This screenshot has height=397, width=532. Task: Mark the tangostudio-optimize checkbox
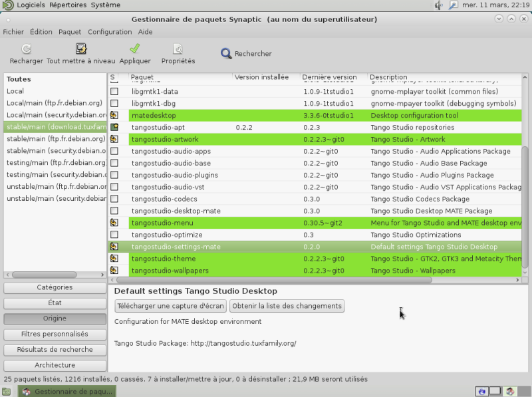click(x=114, y=235)
